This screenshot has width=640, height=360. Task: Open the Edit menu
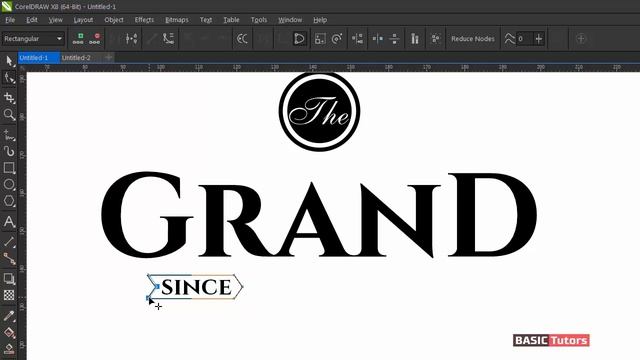pyautogui.click(x=32, y=20)
